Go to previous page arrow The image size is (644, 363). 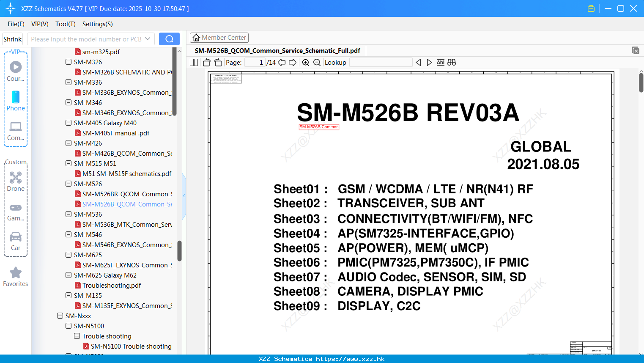click(x=282, y=62)
